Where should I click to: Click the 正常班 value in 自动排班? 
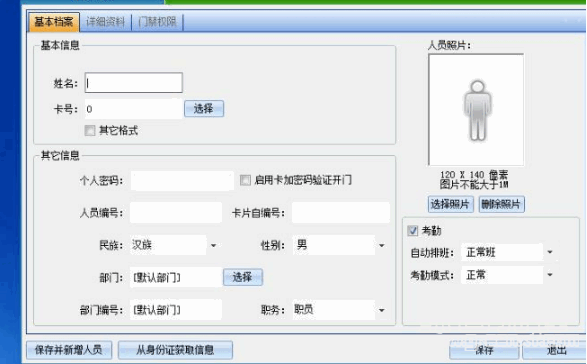[481, 252]
